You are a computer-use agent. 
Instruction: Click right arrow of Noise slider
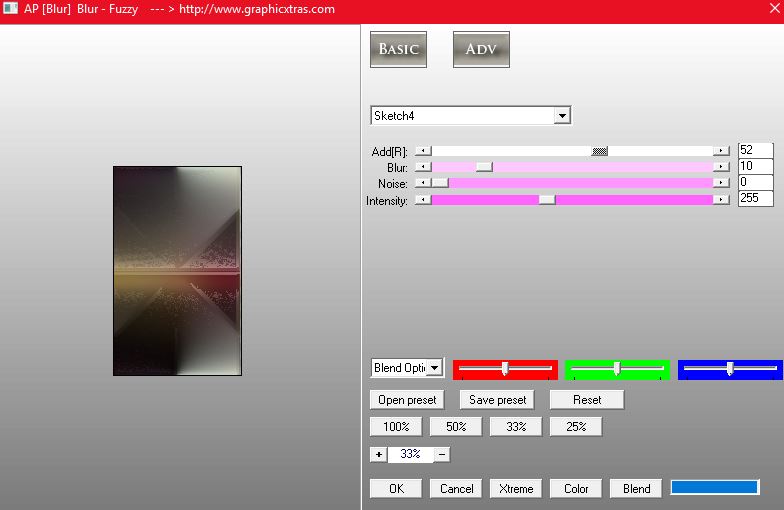point(720,183)
